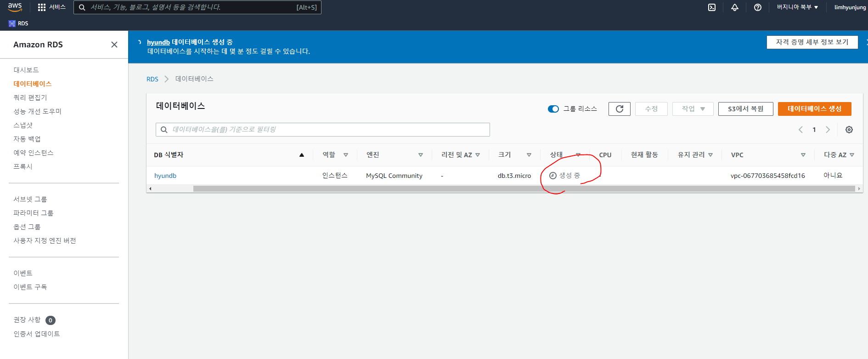868x359 pixels.
Task: Open 파라미터 그룹 in sidebar
Action: (34, 213)
